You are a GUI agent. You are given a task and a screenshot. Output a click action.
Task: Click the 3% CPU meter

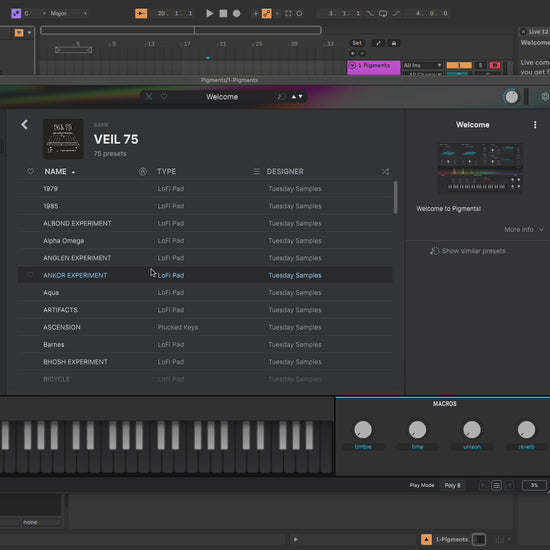tap(534, 485)
